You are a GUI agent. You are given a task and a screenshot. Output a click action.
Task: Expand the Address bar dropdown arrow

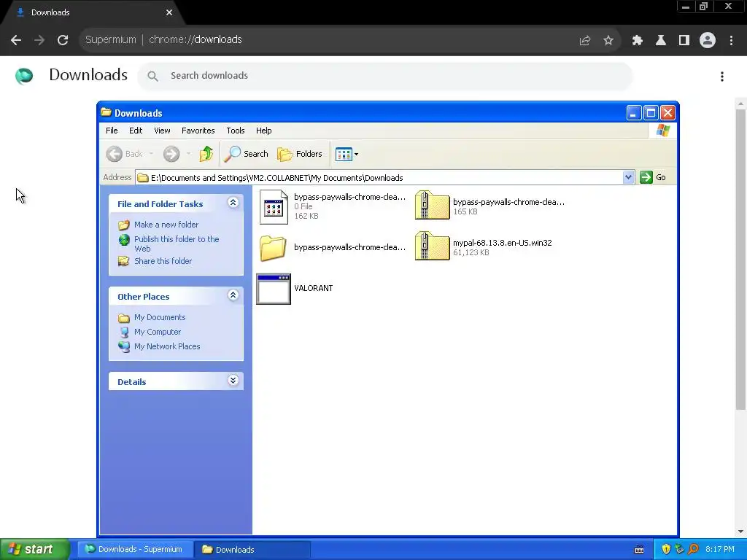point(628,177)
